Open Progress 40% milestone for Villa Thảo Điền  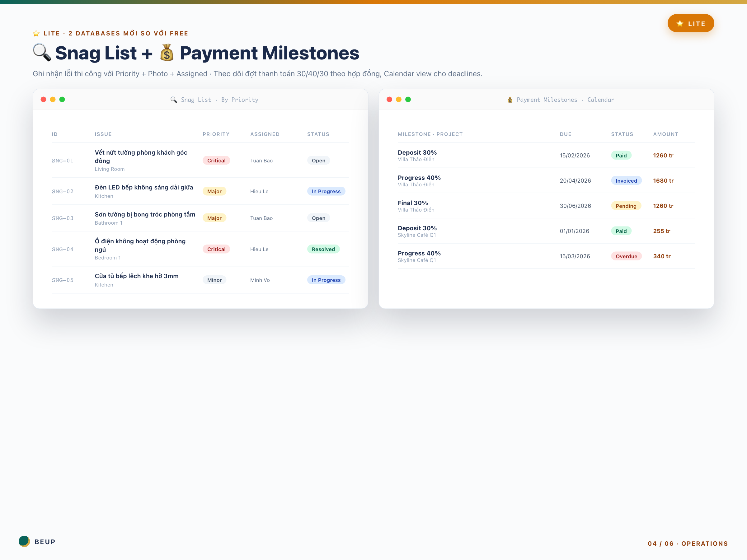tap(419, 178)
